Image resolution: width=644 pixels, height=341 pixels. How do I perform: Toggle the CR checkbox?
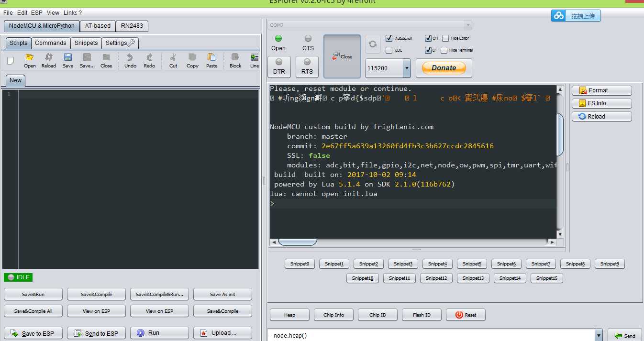(428, 38)
